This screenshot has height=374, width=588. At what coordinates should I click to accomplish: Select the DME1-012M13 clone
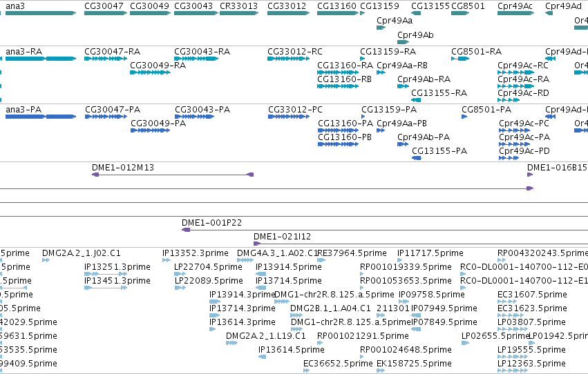(173, 175)
